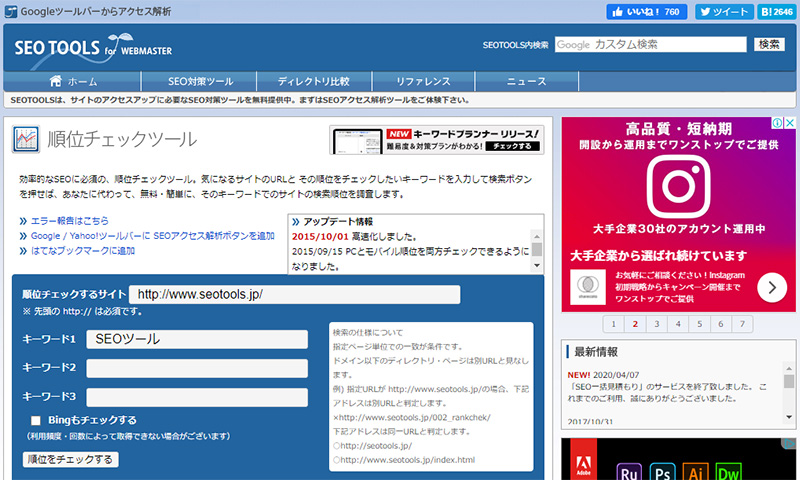
Task: Open the ディレクトリ比較 menu
Action: (x=314, y=81)
